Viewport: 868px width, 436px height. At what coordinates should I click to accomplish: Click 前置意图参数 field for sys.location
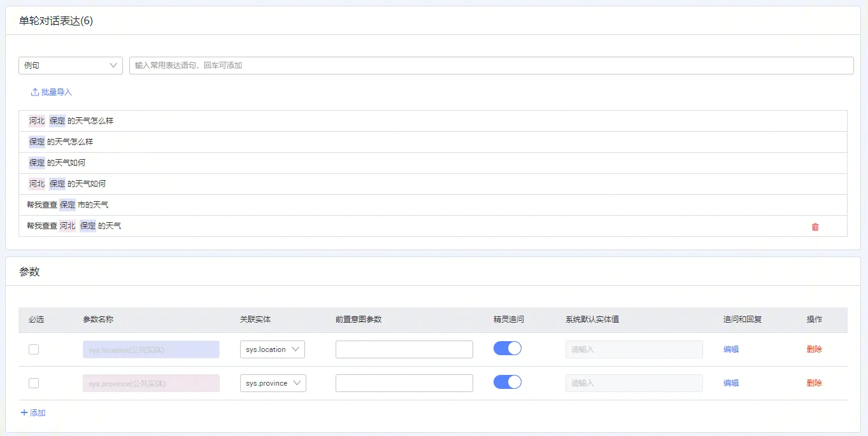404,349
